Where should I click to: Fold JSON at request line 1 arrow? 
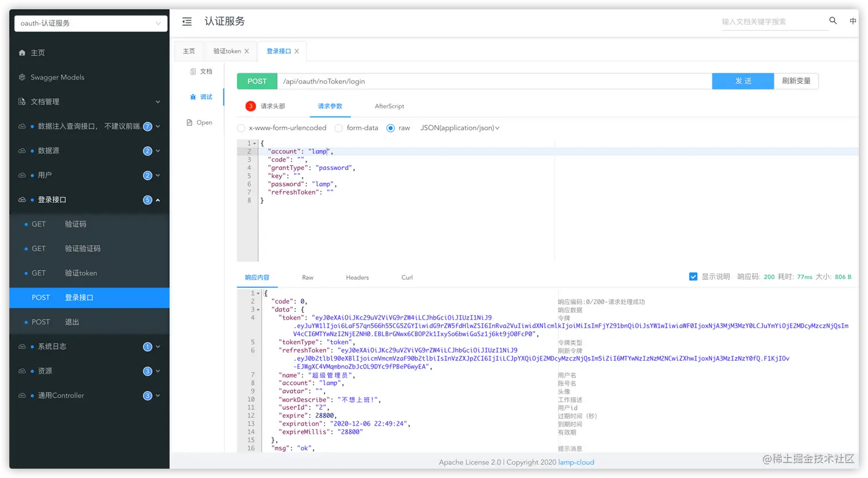[x=255, y=143]
